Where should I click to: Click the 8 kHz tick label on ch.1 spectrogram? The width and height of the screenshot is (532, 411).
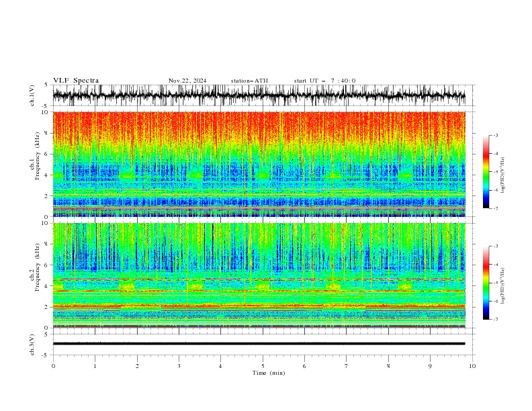(48, 133)
